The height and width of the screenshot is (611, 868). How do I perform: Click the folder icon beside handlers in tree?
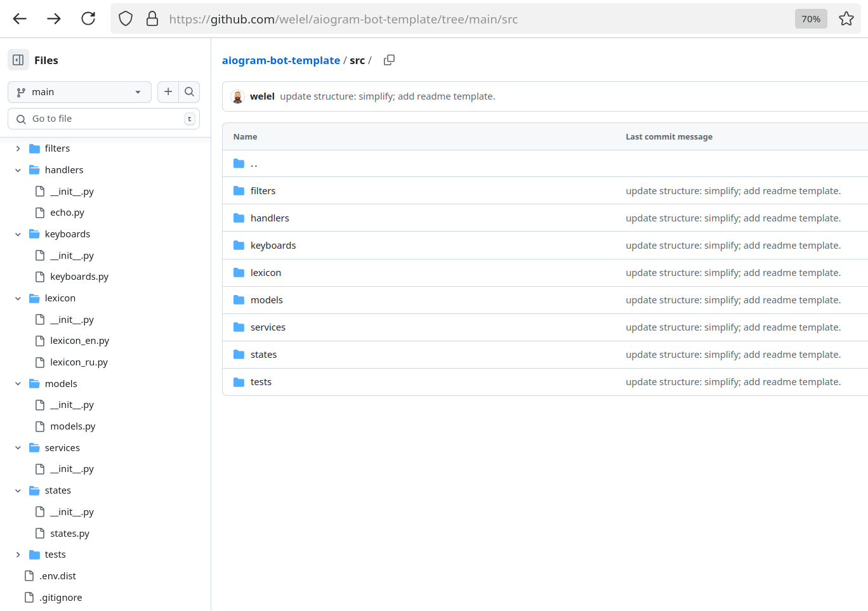coord(34,170)
